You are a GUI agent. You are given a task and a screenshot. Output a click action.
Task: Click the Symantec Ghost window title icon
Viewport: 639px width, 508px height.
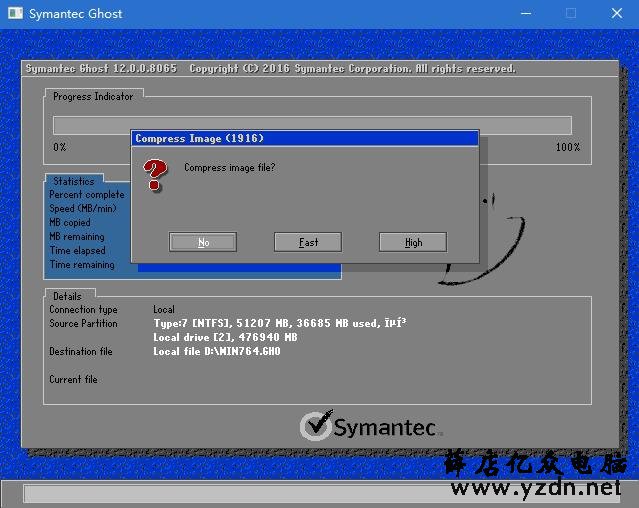tap(15, 13)
